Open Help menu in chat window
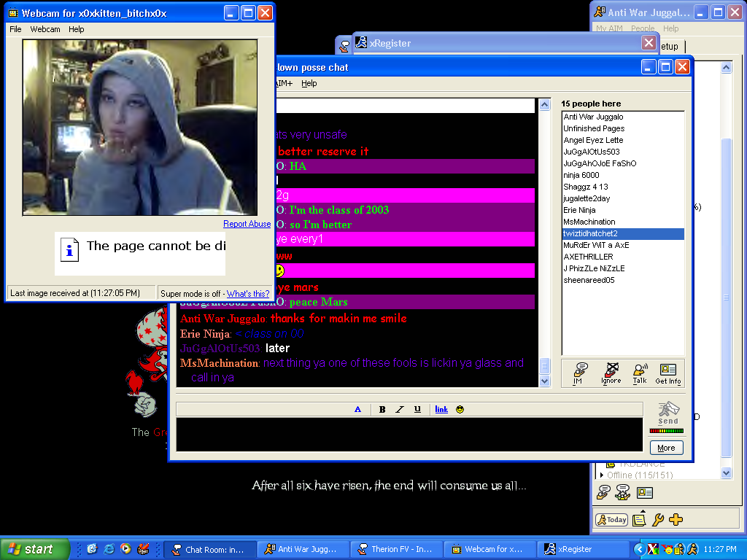The image size is (747, 560). 309,83
